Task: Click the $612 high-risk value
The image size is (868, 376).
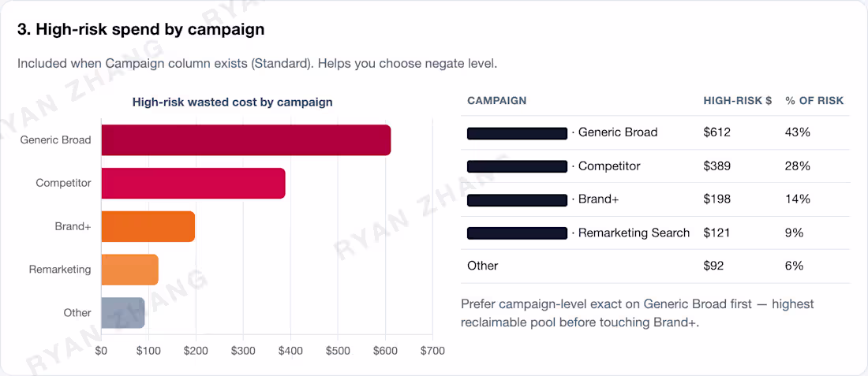Action: pos(716,132)
